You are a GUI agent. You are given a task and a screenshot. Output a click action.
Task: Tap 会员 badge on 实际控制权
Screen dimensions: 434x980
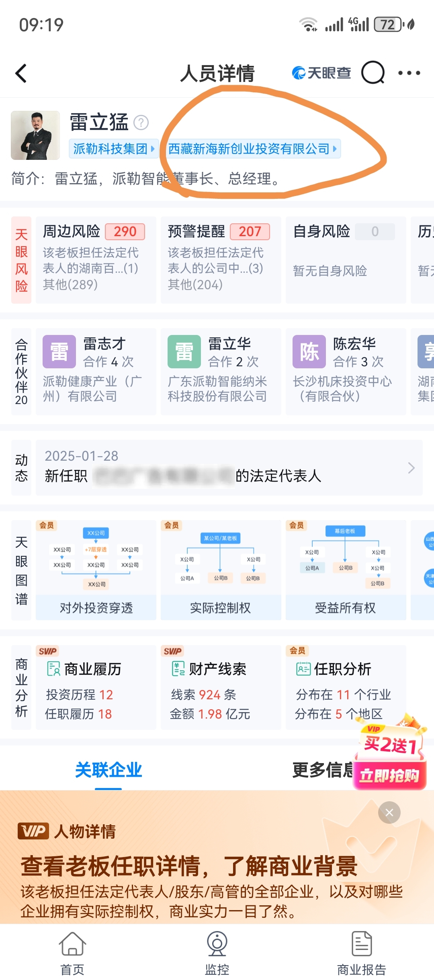click(172, 525)
